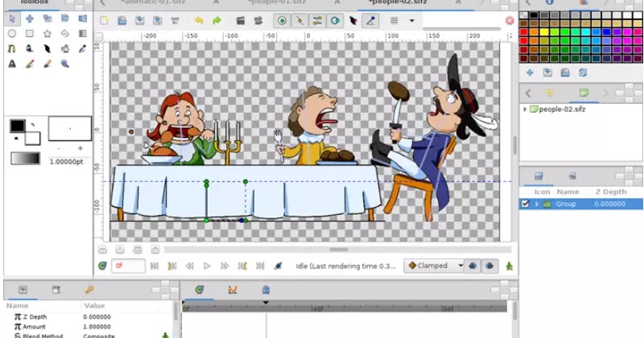Select the Rectangle tool
This screenshot has height=338, width=644.
tap(30, 34)
